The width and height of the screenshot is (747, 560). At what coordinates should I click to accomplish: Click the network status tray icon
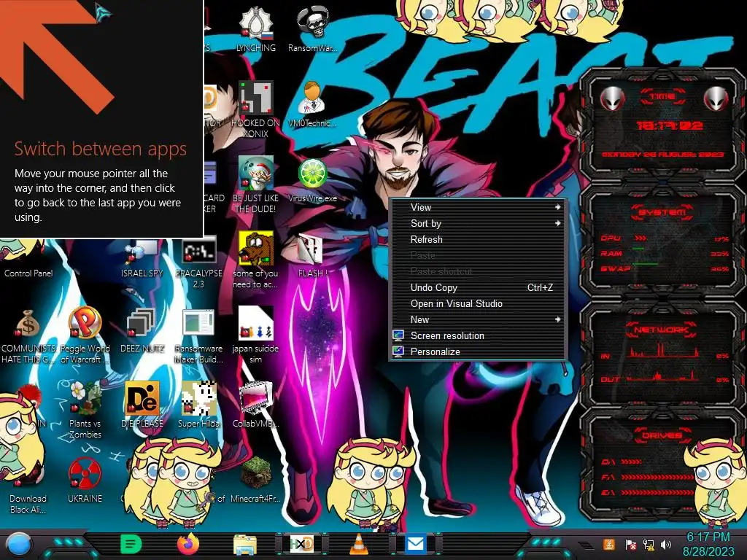(x=649, y=544)
